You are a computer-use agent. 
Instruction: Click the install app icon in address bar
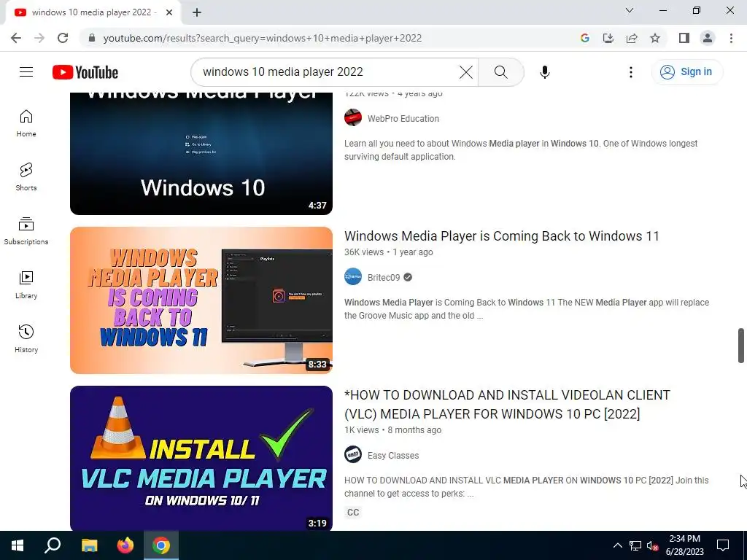(x=608, y=38)
